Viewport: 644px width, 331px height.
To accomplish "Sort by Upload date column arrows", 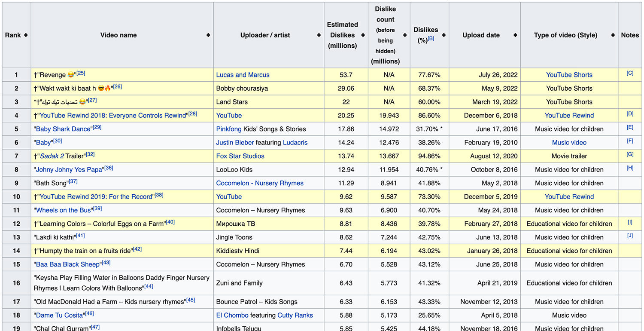I will tap(515, 35).
